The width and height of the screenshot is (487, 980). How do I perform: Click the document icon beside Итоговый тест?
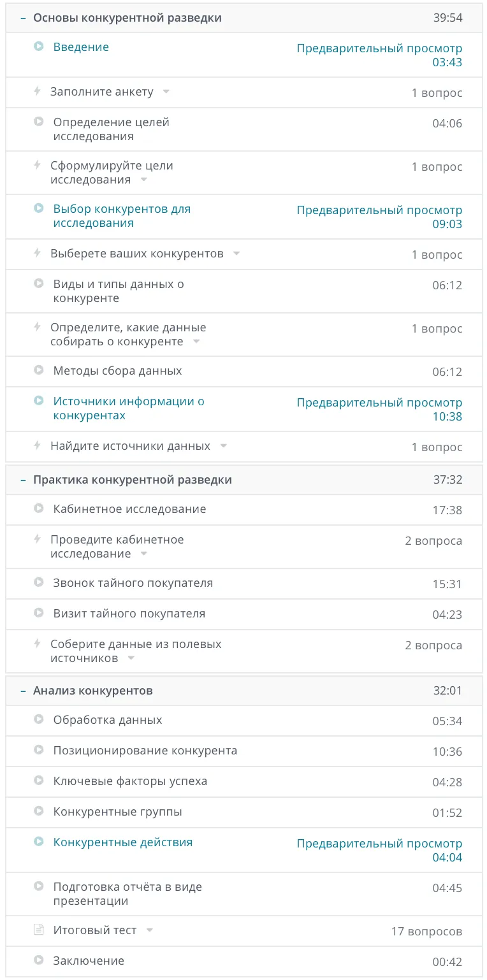coord(39,930)
